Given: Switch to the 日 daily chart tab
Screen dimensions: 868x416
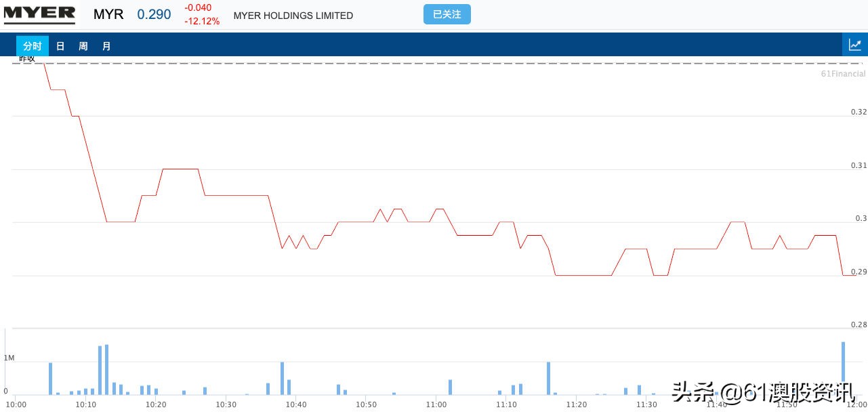Looking at the screenshot, I should (60, 46).
